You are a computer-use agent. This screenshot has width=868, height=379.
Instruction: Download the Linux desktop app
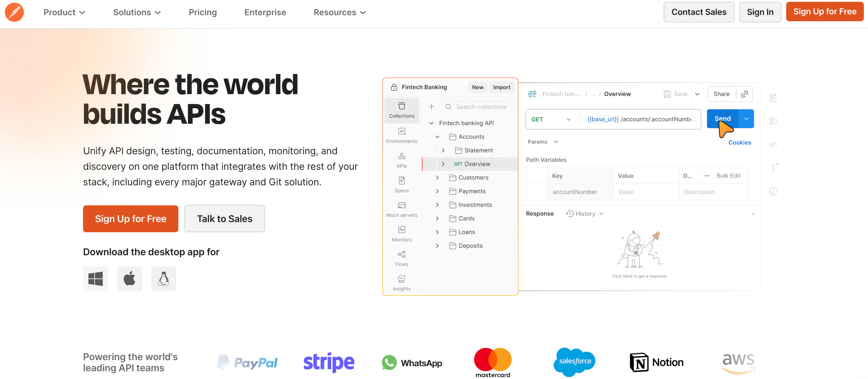coord(163,279)
